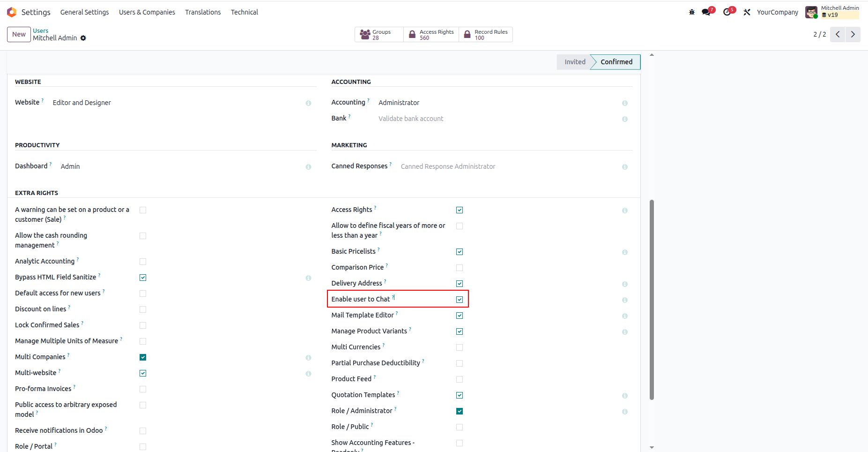
Task: Click info icon for Quotation Templates row
Action: [625, 396]
